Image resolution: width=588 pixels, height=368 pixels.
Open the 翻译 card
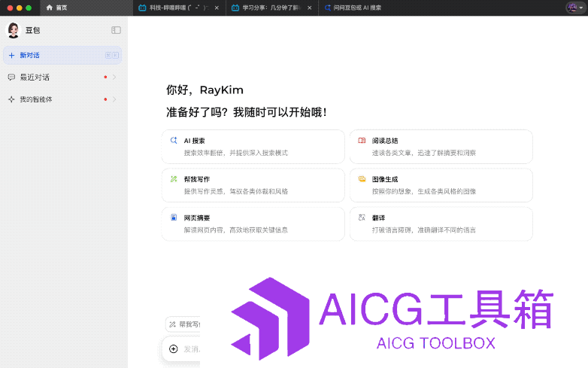pyautogui.click(x=441, y=224)
